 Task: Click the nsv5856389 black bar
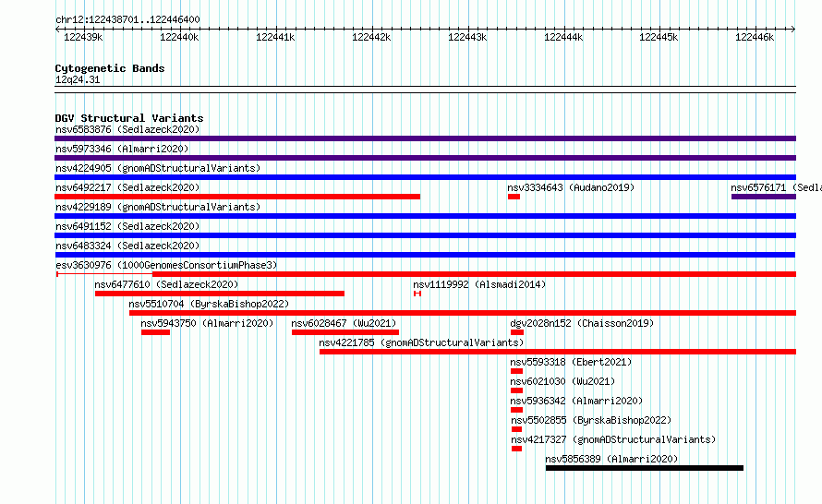645,468
